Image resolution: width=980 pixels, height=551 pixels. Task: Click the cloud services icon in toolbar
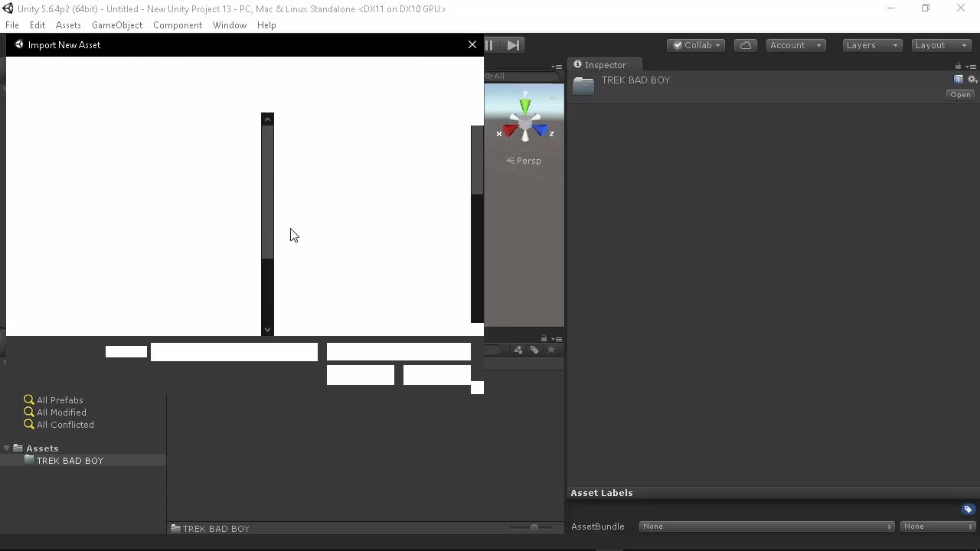coord(746,45)
